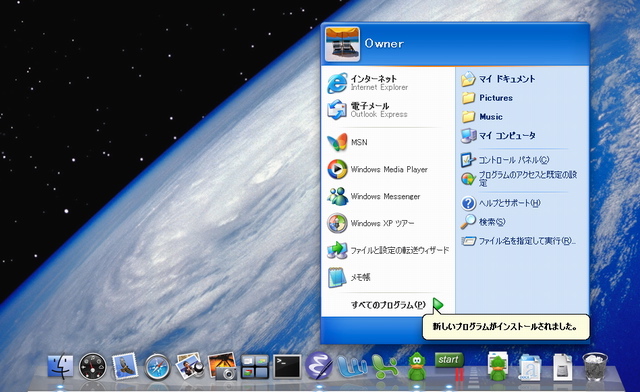Open コントロール パネル(C)

(505, 160)
